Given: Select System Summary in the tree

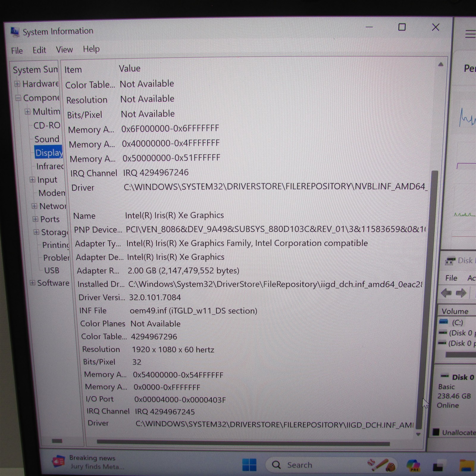Looking at the screenshot, I should click(35, 70).
